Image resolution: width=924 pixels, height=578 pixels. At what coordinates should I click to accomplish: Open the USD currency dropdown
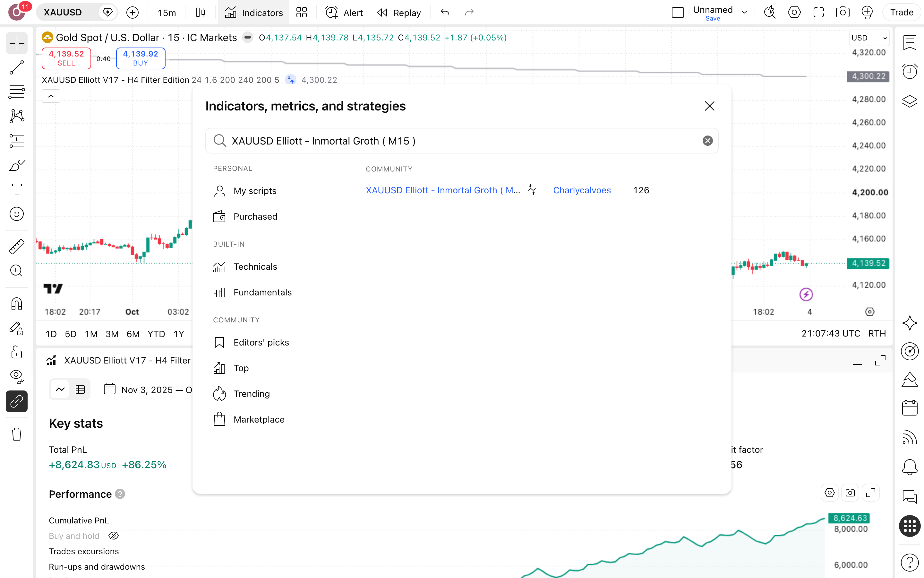pyautogui.click(x=869, y=38)
